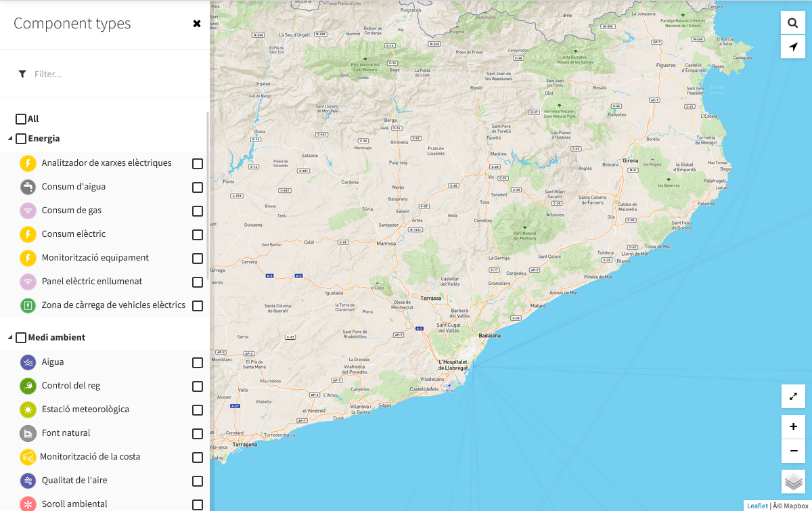Image resolution: width=812 pixels, height=511 pixels.
Task: Click the vehicle charging zone icon
Action: [28, 305]
